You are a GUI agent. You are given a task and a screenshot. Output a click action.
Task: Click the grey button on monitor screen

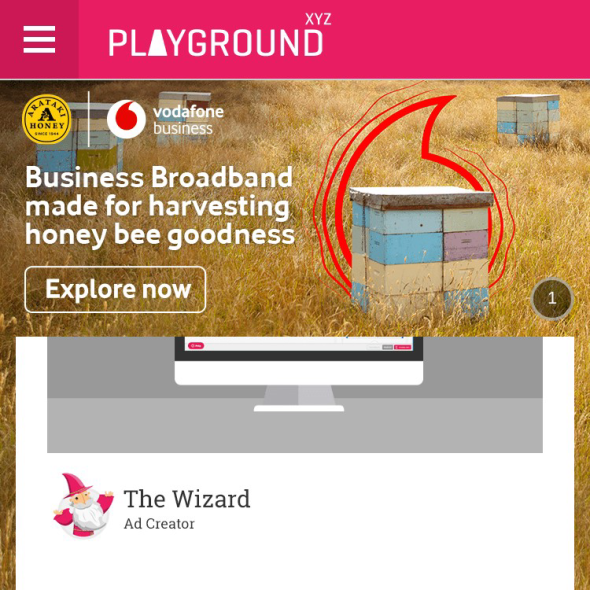tap(387, 347)
